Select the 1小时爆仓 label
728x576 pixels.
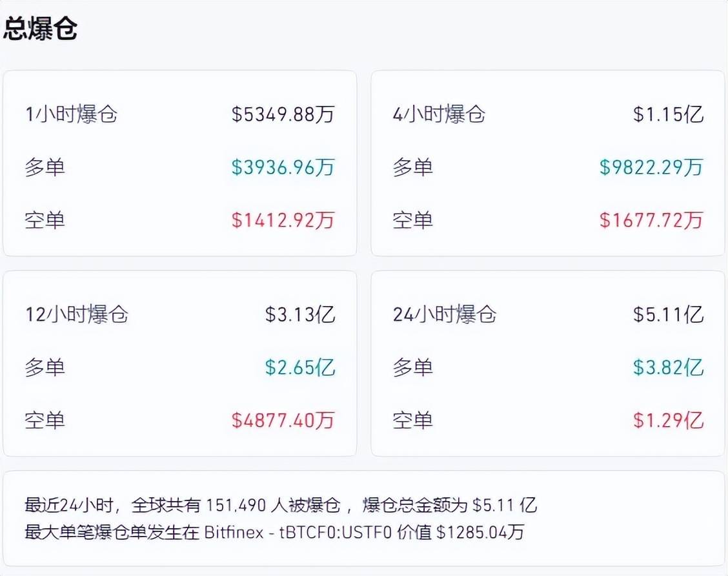(71, 115)
